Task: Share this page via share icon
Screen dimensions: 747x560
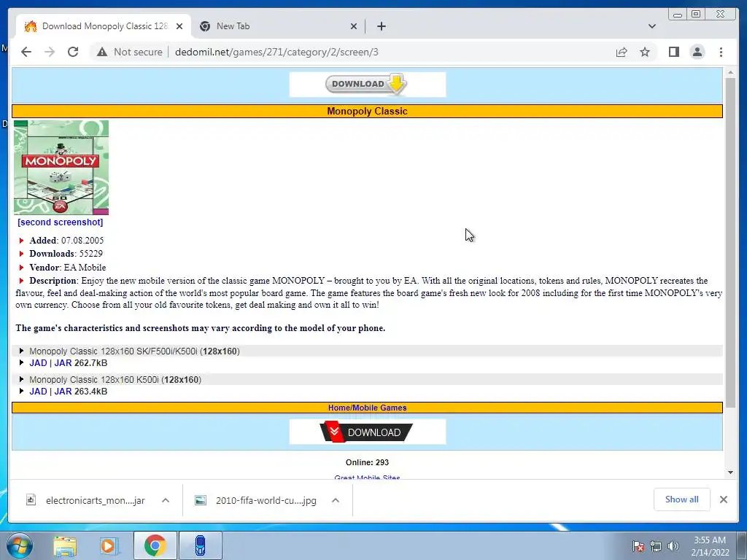Action: point(622,52)
